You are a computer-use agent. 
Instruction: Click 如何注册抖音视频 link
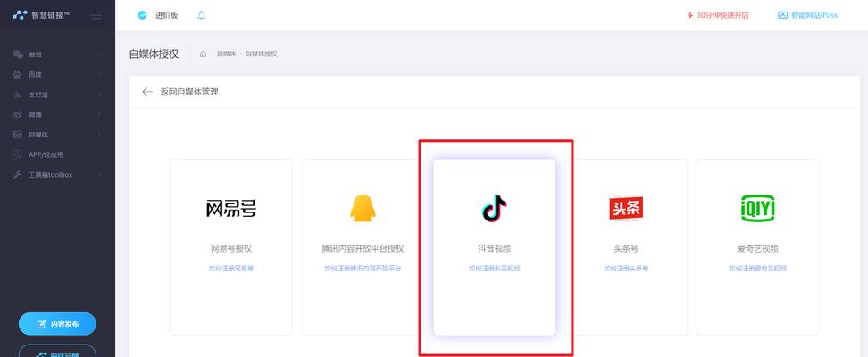(495, 269)
